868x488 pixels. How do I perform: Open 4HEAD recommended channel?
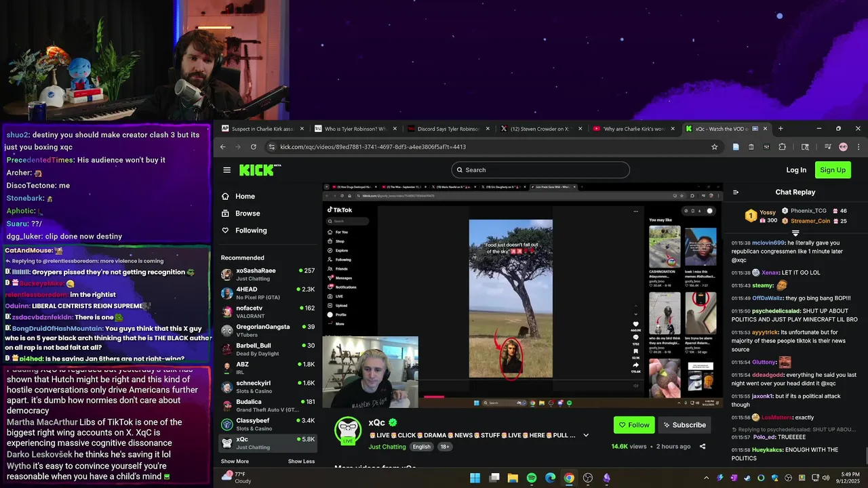point(269,293)
